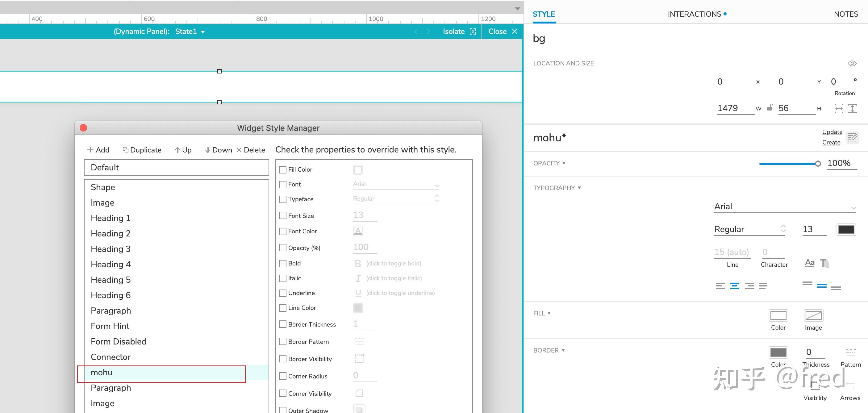Check the Font Size property checkbox
The image size is (868, 413).
point(283,215)
